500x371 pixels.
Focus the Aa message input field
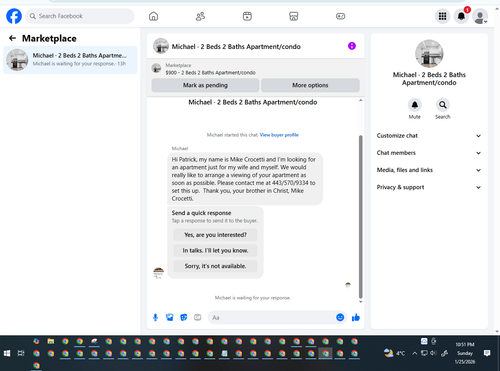[x=272, y=317]
